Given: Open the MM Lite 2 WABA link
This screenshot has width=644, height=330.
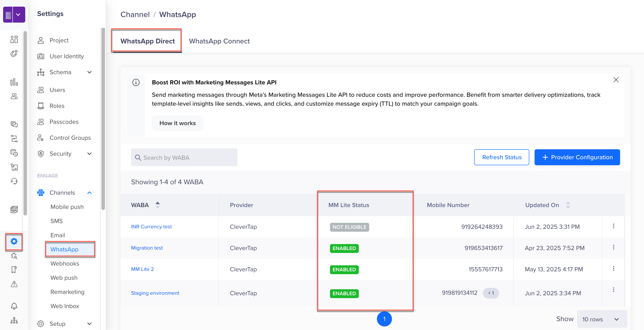Looking at the screenshot, I should 142,269.
